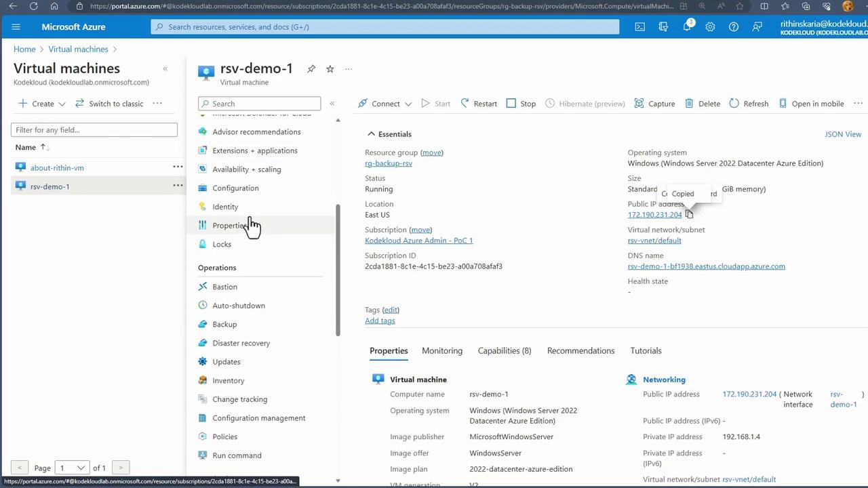Stop the virtual machine
Screen dimensions: 868x488
click(x=521, y=104)
